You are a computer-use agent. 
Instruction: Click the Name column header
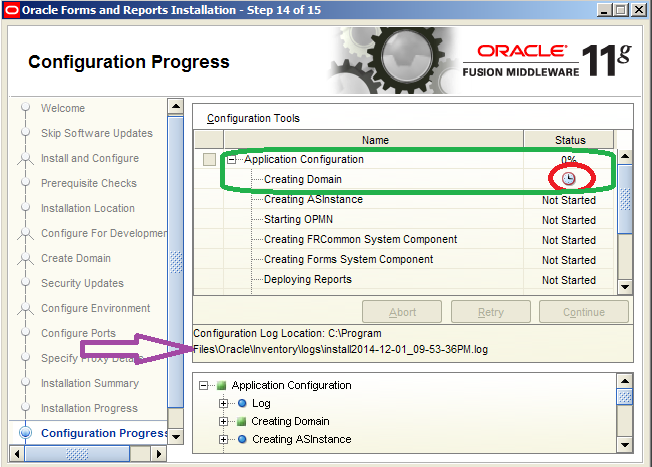[374, 140]
